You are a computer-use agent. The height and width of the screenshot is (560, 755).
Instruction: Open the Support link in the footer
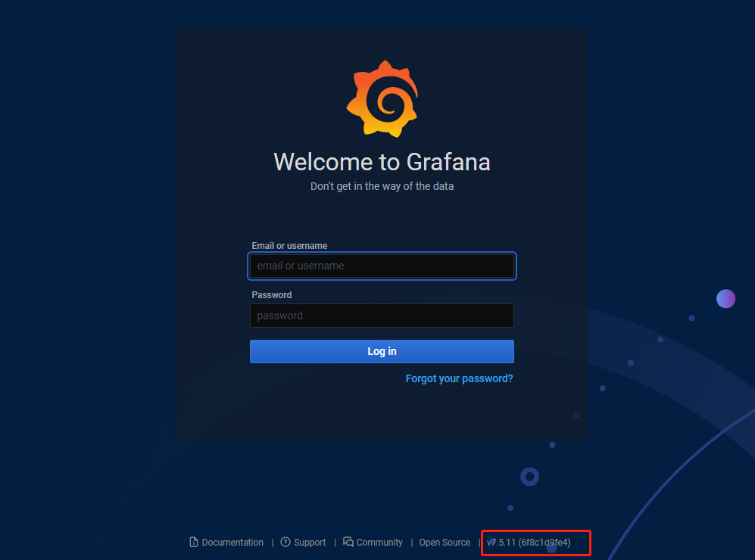click(310, 542)
